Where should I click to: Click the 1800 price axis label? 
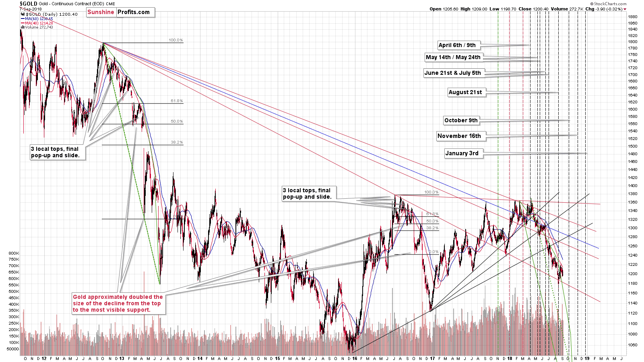pyautogui.click(x=633, y=42)
